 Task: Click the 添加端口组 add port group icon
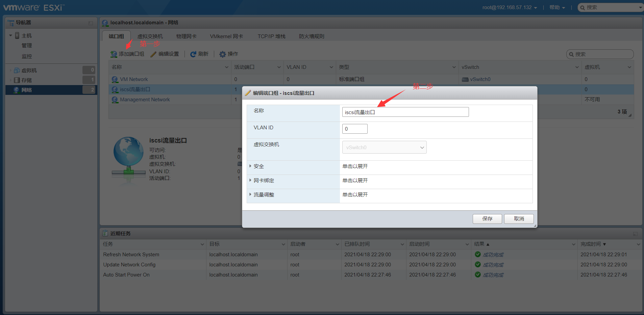point(114,54)
